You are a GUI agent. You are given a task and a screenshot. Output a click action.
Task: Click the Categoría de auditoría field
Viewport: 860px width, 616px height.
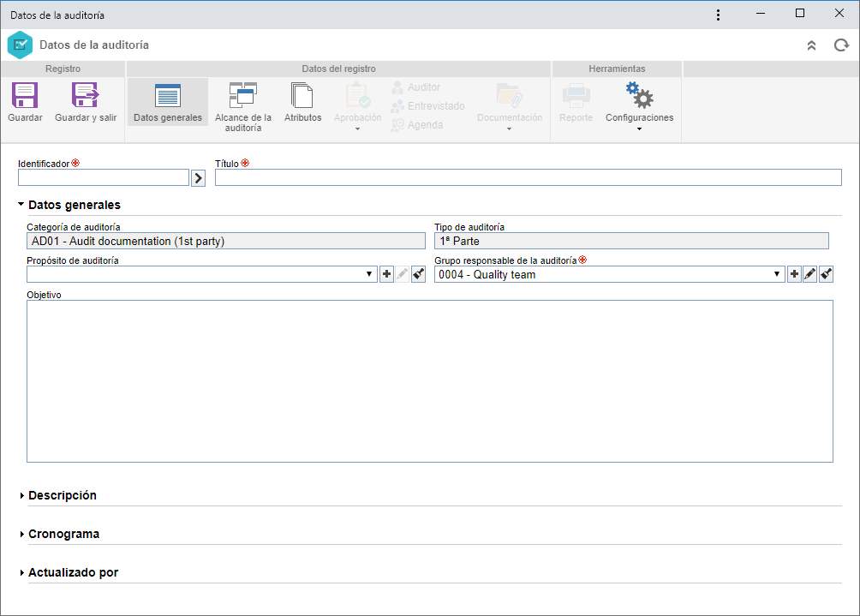coord(226,241)
